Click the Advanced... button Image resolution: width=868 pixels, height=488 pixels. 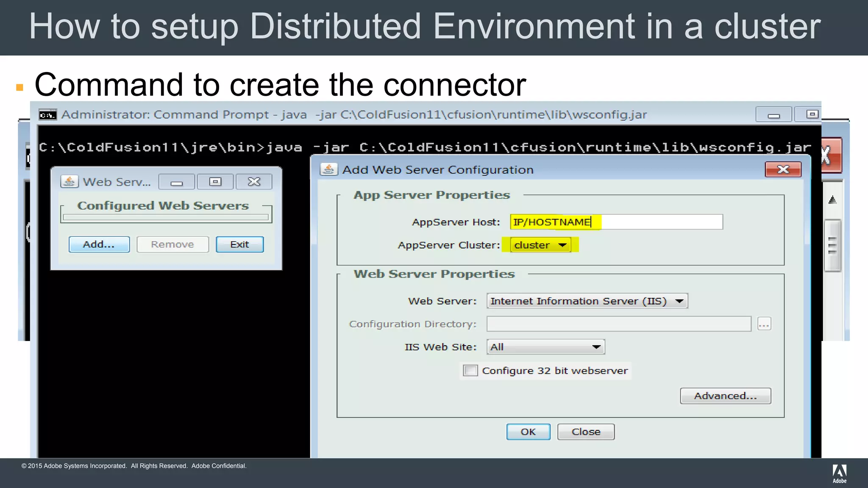[x=726, y=396]
